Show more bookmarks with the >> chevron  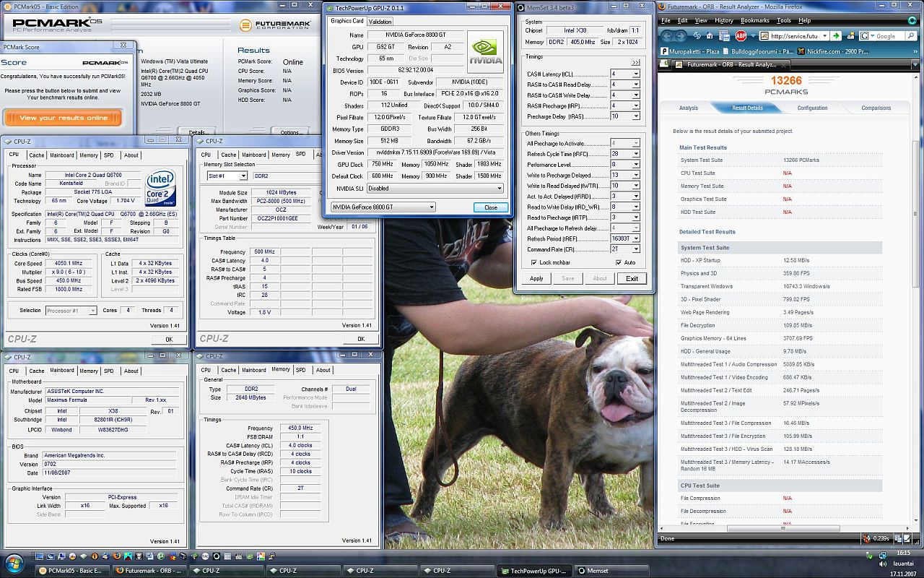click(x=915, y=51)
